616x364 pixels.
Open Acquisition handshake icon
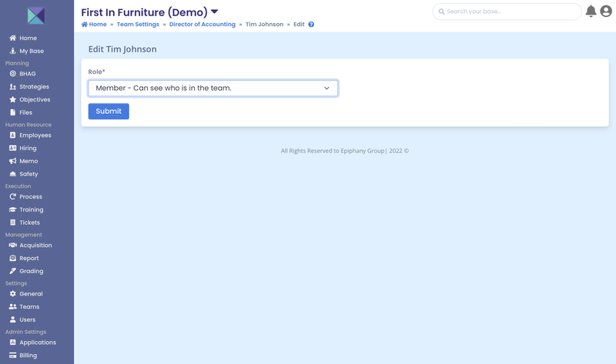[x=12, y=245]
